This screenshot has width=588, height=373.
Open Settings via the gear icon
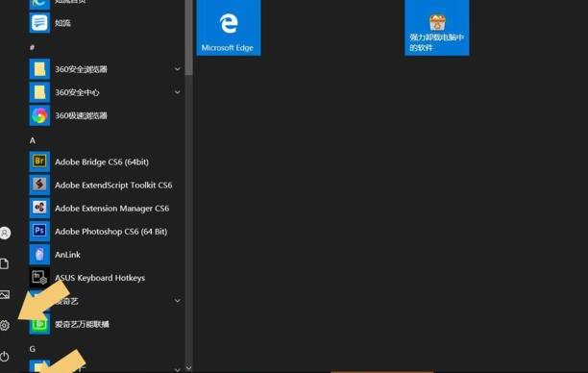(5, 325)
